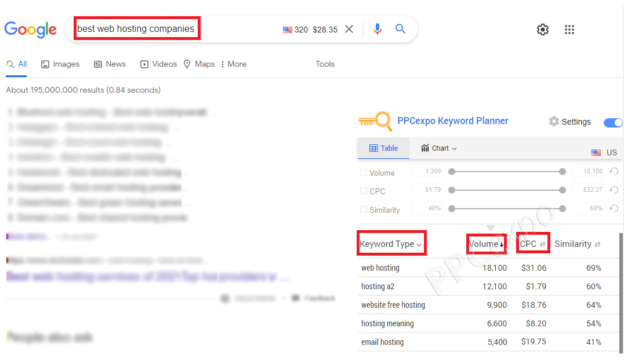Reset the CPC filter range
The image size is (624, 364).
(614, 190)
